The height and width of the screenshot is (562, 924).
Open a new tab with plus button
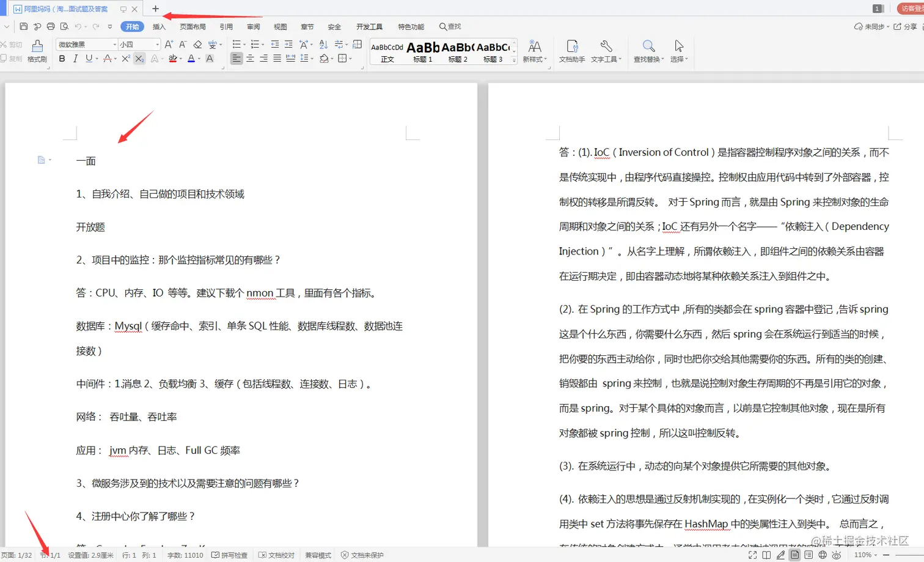click(x=155, y=9)
